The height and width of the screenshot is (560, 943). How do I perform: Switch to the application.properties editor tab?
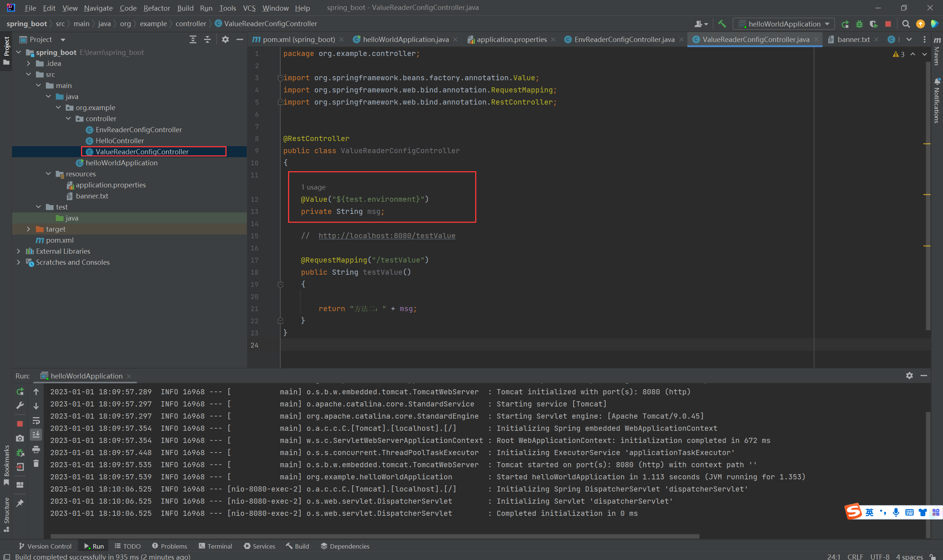coord(511,40)
